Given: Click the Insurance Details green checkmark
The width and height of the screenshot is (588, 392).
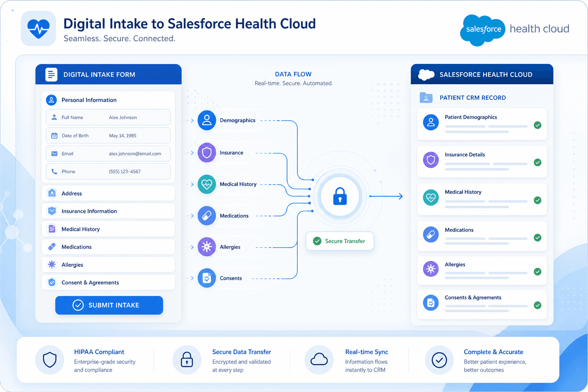Looking at the screenshot, I should (537, 162).
